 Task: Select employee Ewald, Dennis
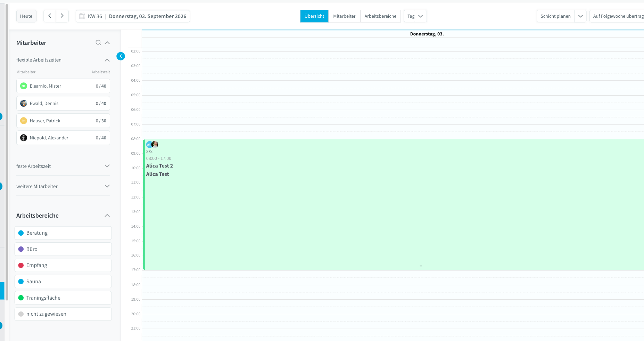tap(63, 103)
